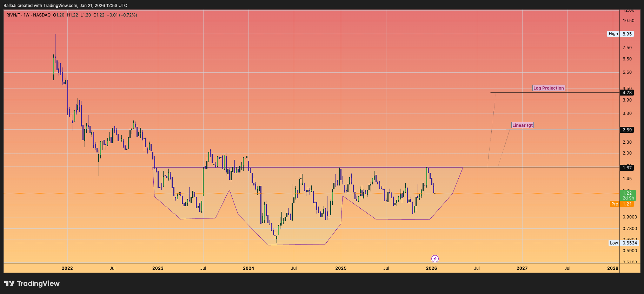Click the TradingView logo at the bottom

[x=32, y=283]
